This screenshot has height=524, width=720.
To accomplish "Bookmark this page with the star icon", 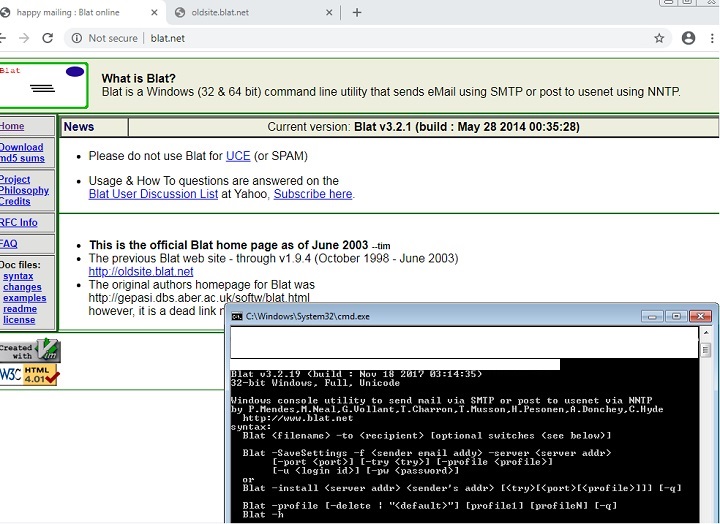I will (x=659, y=38).
